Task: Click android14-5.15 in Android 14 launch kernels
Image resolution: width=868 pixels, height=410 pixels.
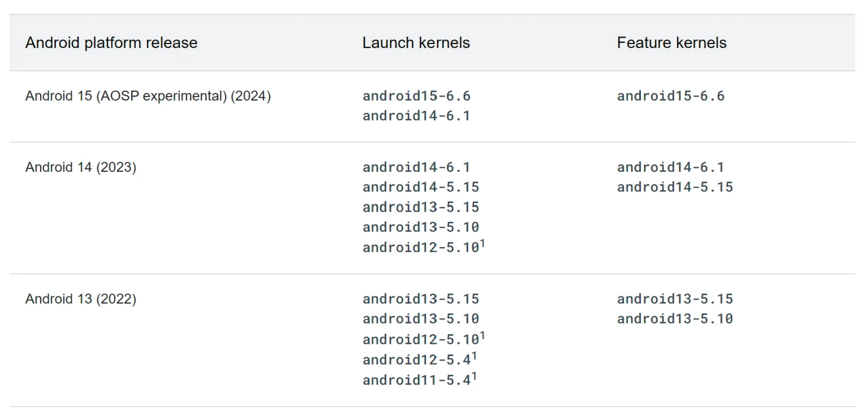Action: (x=420, y=187)
